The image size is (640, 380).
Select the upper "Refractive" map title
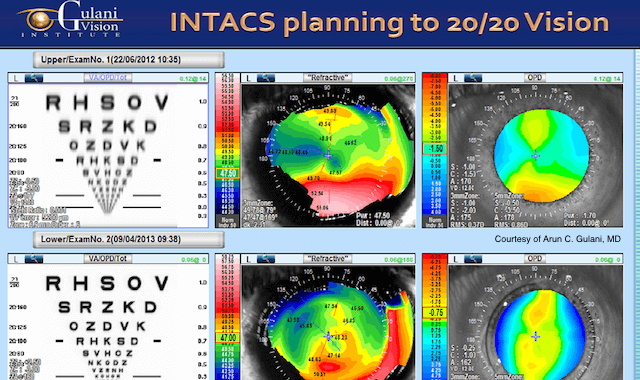click(x=328, y=78)
